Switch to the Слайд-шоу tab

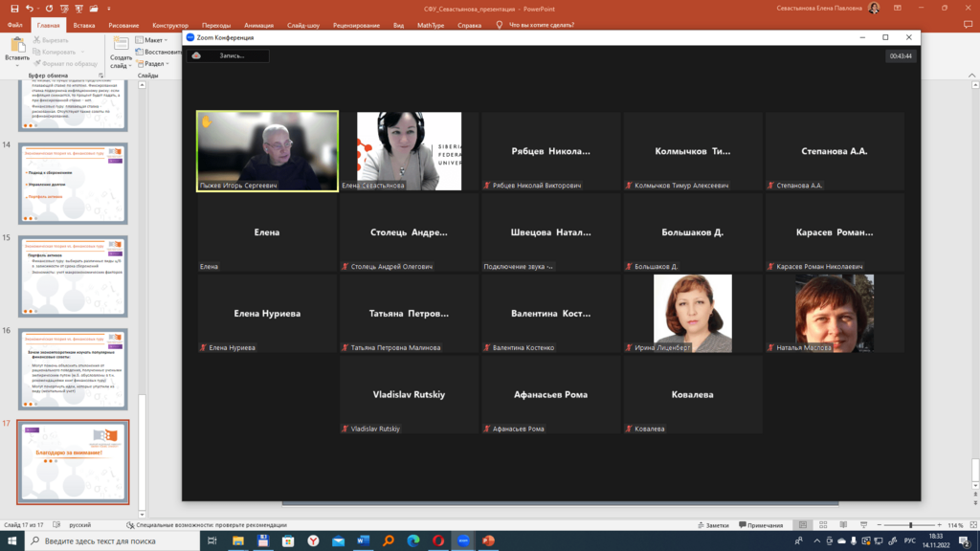coord(303,26)
